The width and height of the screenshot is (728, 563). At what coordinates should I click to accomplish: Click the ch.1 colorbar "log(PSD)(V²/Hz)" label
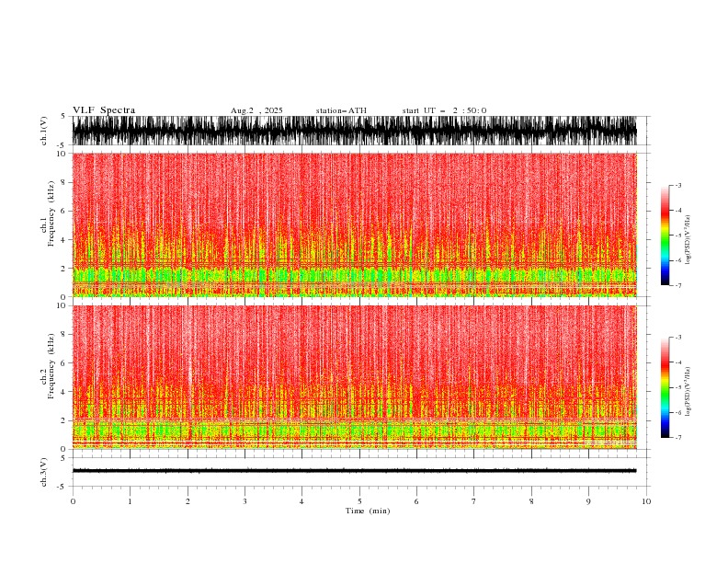point(688,240)
